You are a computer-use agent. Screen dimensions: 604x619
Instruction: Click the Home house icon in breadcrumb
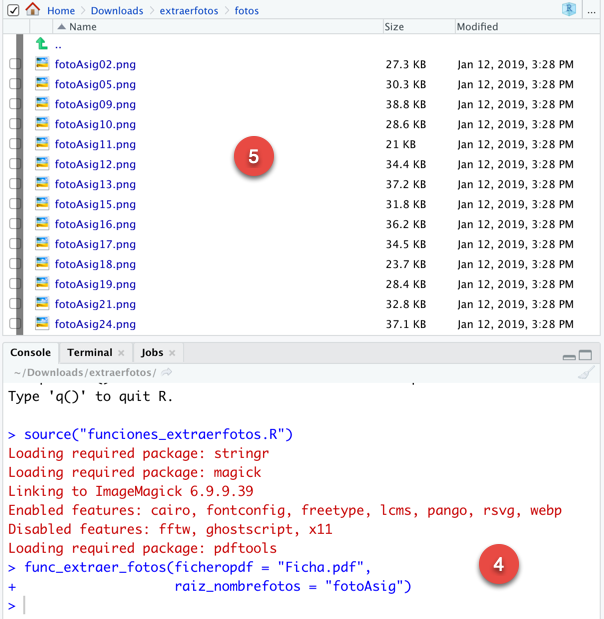coord(33,9)
